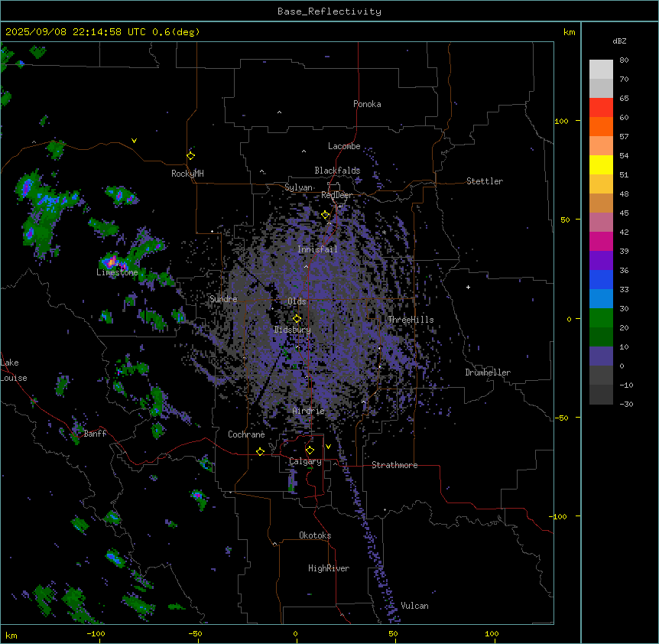Click the white asterisk marker east of Innisfail
659x644 pixels.
pos(384,233)
